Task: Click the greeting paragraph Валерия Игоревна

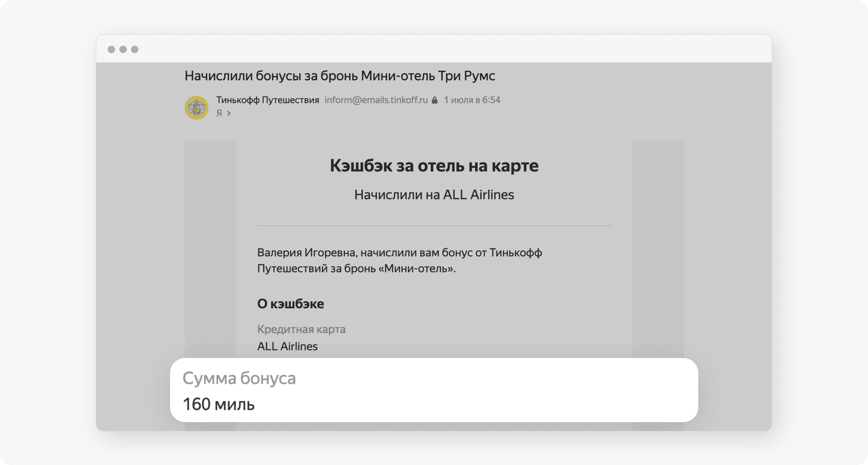Action: pyautogui.click(x=399, y=260)
